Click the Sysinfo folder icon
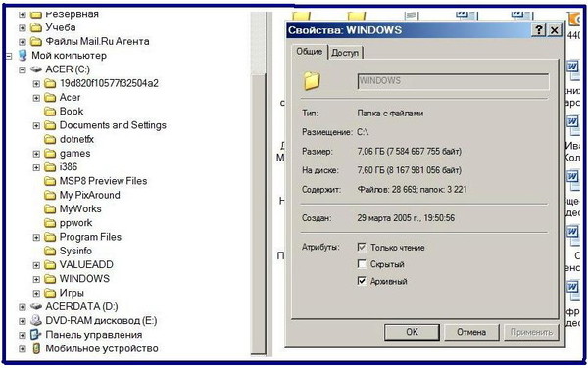The image size is (588, 368). 50,251
